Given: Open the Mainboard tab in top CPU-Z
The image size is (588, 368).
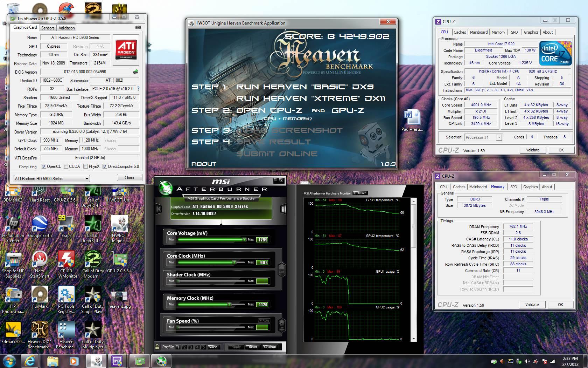Looking at the screenshot, I should click(x=478, y=32).
